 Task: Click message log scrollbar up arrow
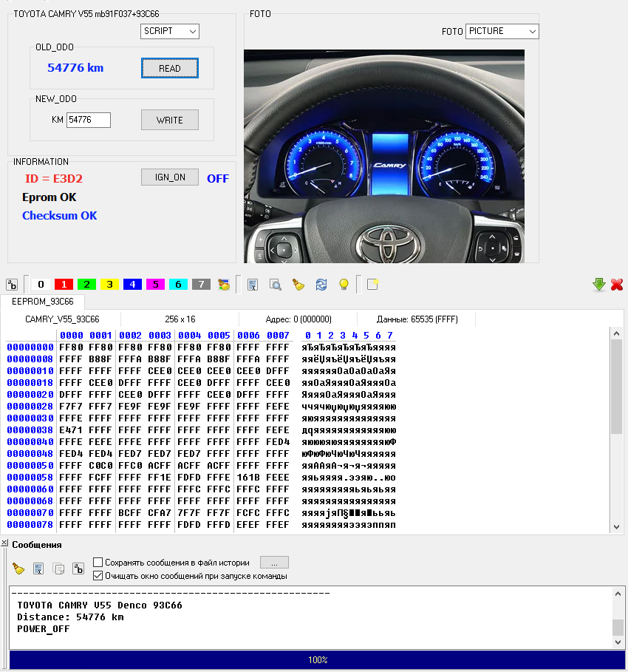[618, 594]
